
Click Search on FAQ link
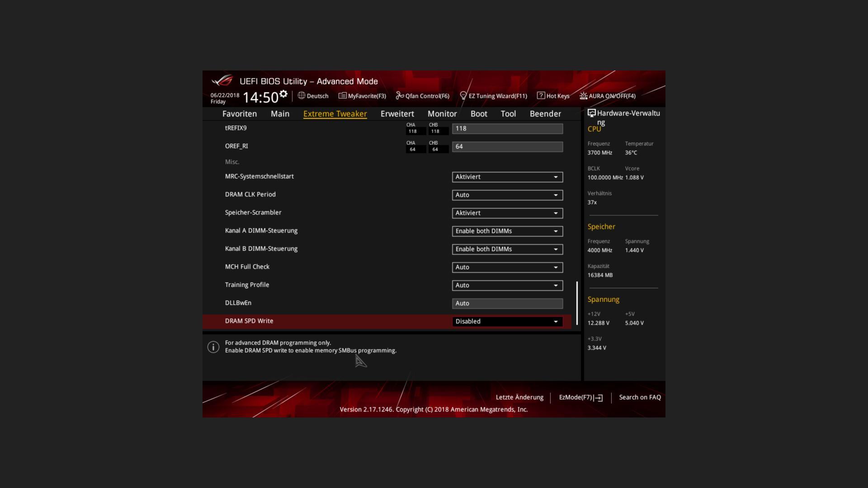[640, 397]
